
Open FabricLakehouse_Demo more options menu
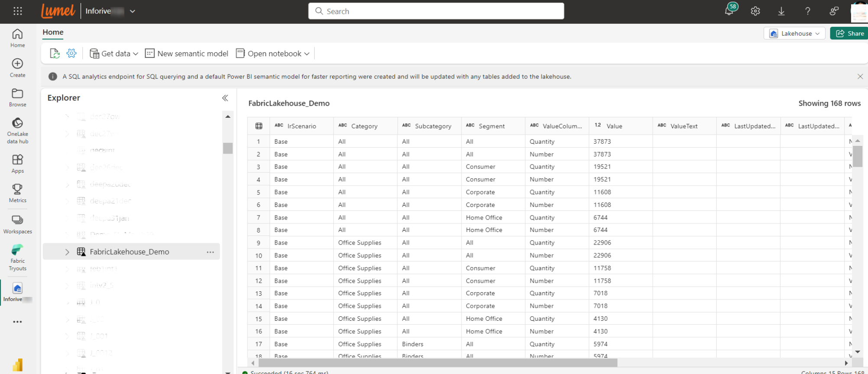point(210,252)
